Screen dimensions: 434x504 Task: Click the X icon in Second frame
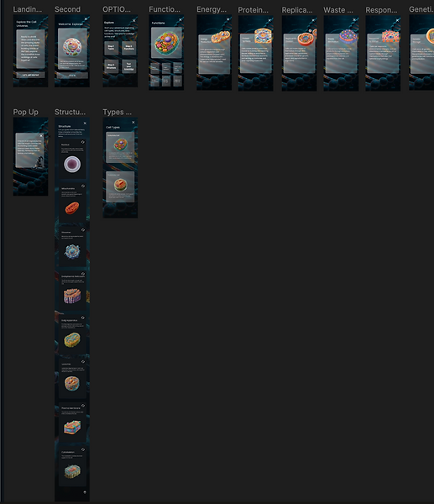[x=86, y=19]
